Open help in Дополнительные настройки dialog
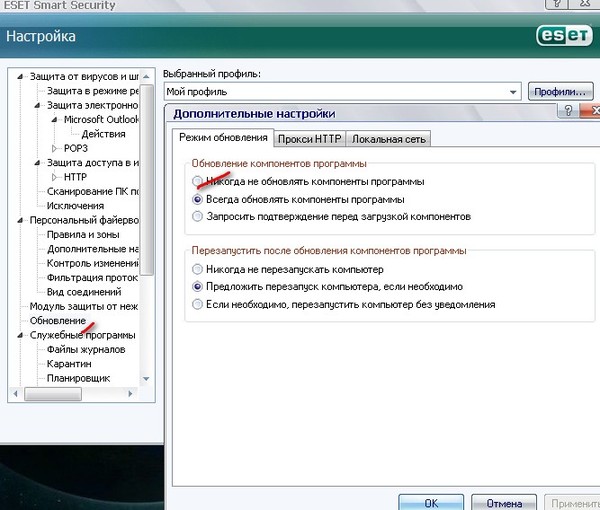 tap(568, 111)
